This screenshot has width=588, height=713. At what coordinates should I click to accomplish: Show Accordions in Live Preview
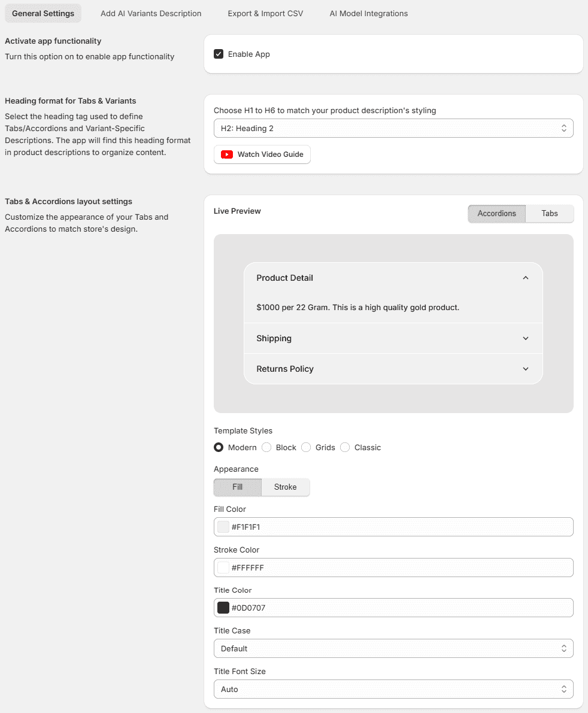(x=496, y=213)
